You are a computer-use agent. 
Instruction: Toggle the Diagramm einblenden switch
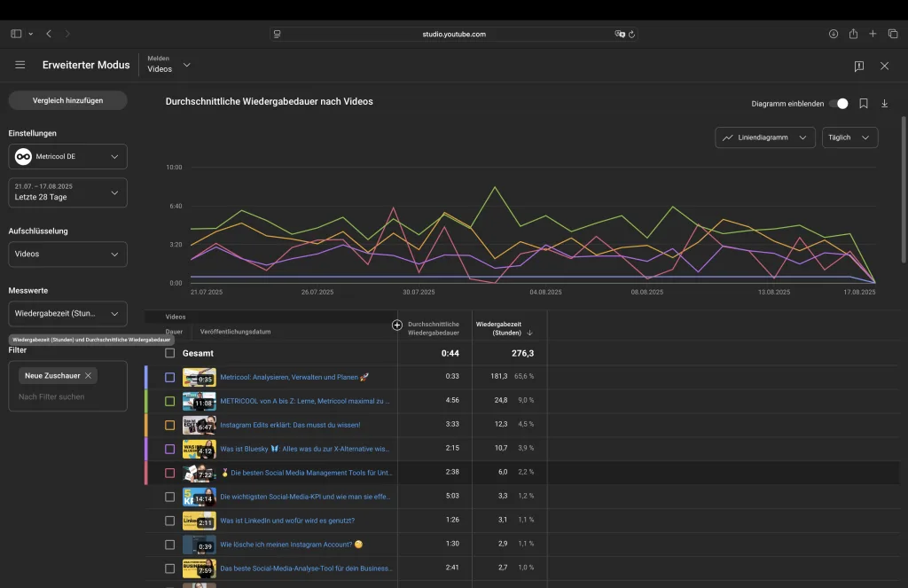coord(838,103)
